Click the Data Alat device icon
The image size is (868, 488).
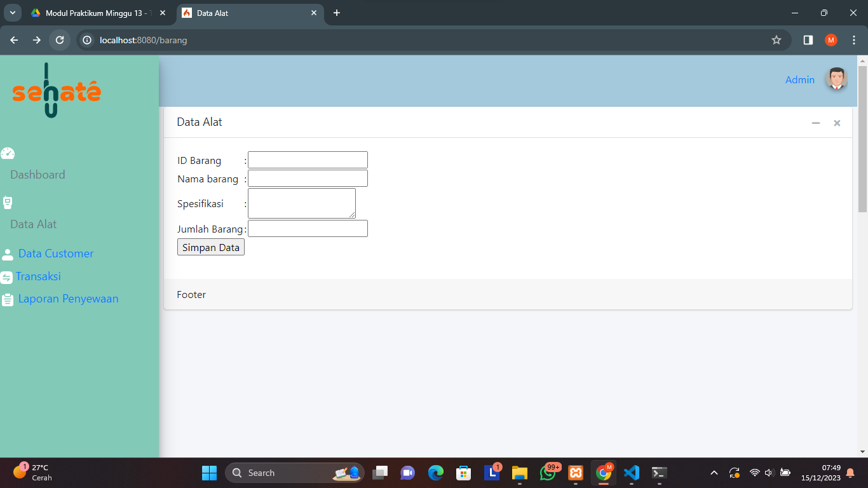(x=8, y=203)
